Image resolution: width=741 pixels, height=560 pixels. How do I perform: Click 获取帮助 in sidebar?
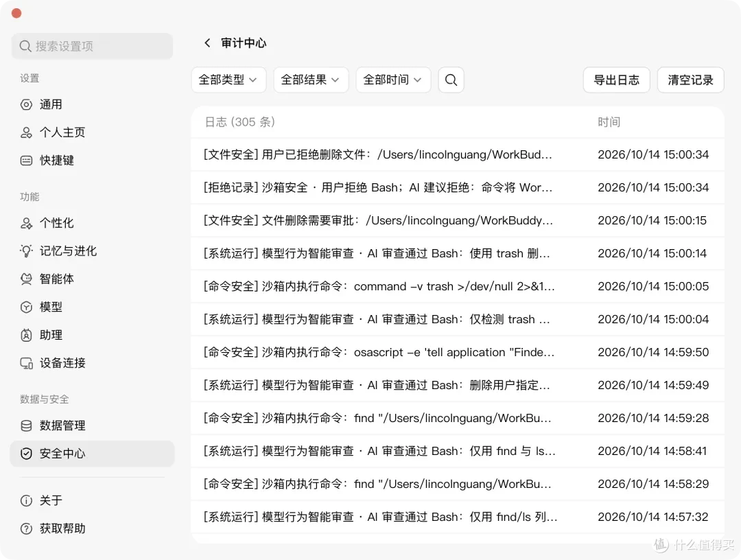tap(92, 528)
